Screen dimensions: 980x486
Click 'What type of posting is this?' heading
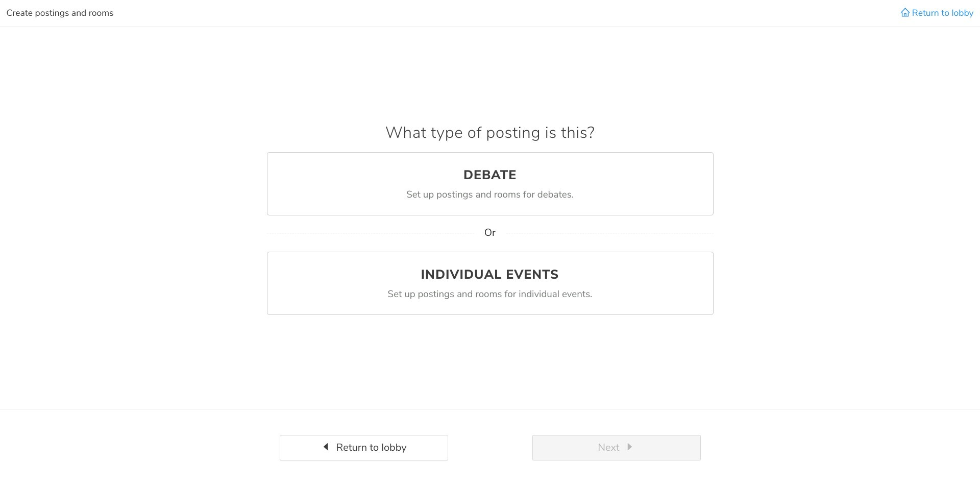pos(490,133)
